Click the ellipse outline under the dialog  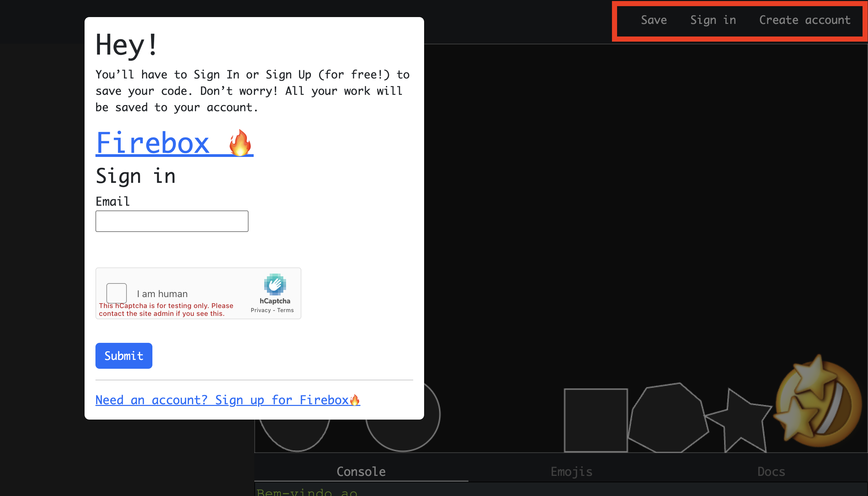point(296,435)
